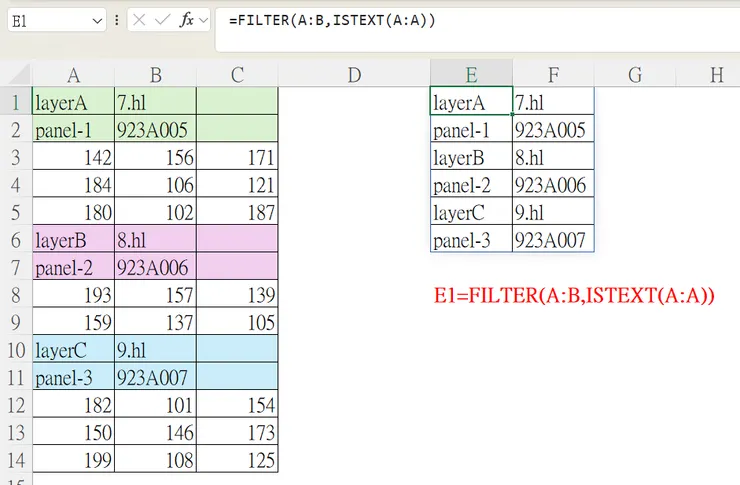This screenshot has height=485, width=740.
Task: Select column C header
Action: click(237, 75)
